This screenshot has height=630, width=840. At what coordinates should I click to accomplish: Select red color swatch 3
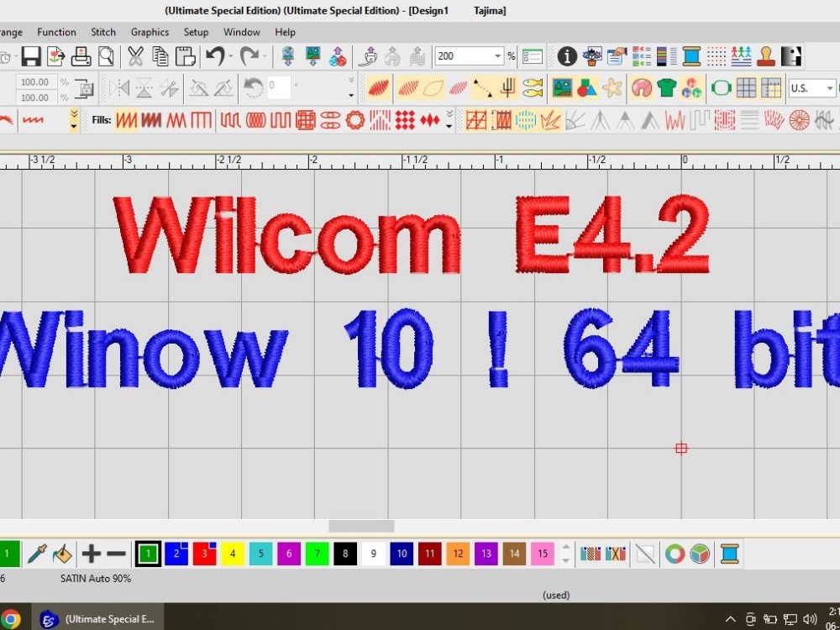204,554
